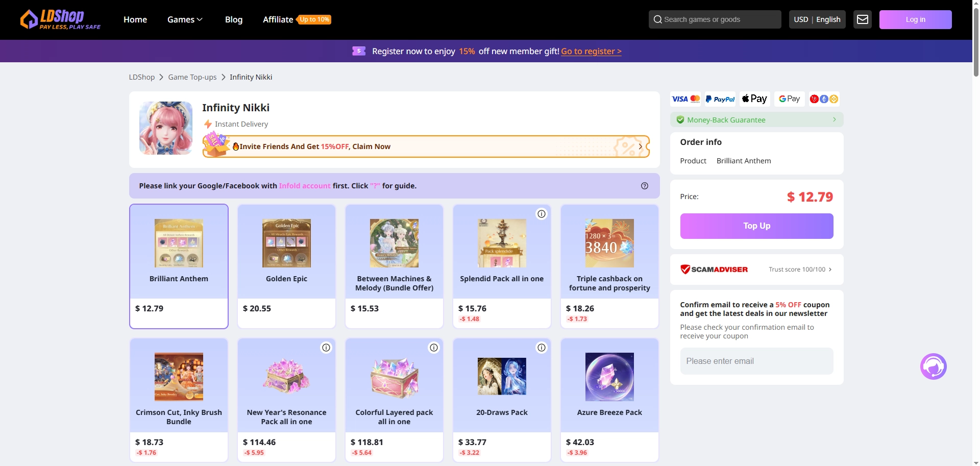Open info icon on 20-Draws Pack
The width and height of the screenshot is (980, 466).
[542, 348]
